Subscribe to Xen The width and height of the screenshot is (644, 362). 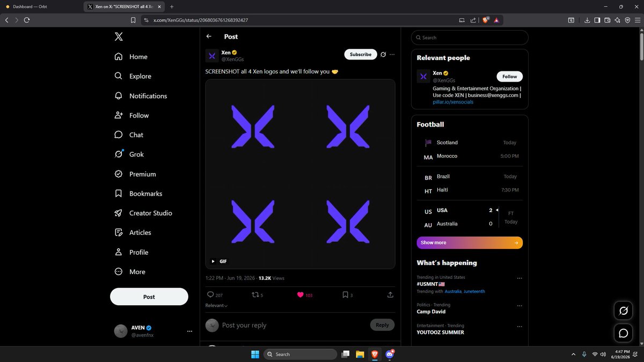coord(361,54)
